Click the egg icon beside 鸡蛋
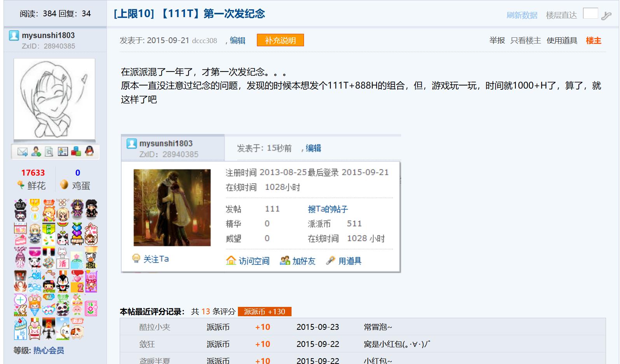620x364 pixels. 64,185
